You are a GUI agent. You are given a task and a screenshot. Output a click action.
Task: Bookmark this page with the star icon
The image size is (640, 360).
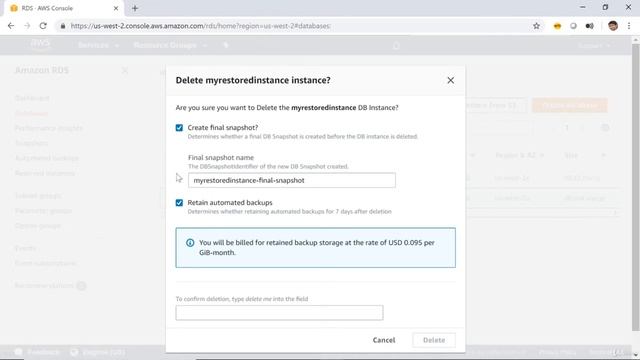(x=536, y=26)
